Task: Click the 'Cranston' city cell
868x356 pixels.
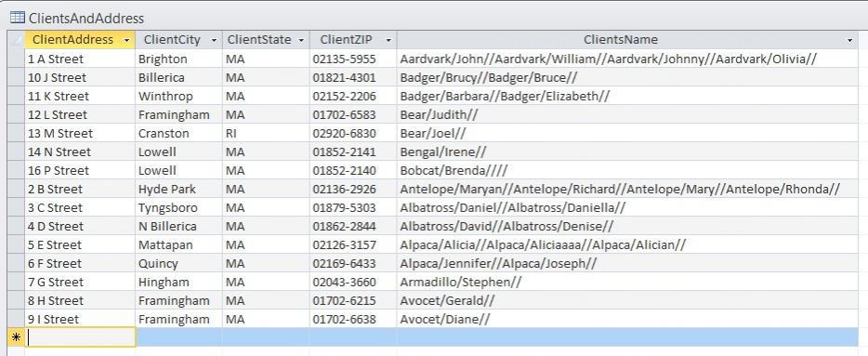Action: tap(178, 134)
